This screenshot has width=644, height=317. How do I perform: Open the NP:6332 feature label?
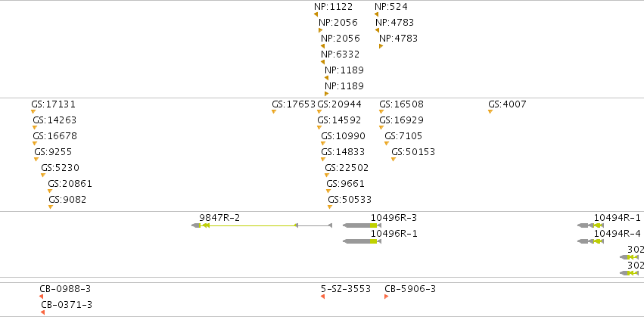coord(340,54)
